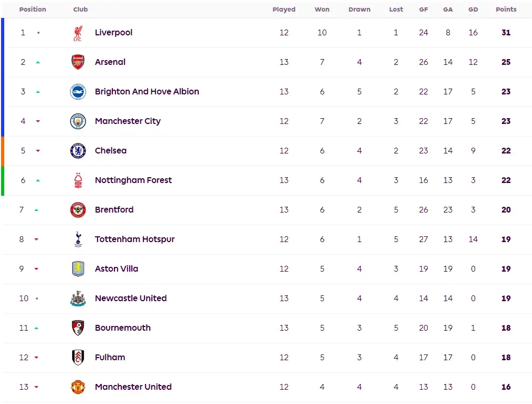The height and width of the screenshot is (404, 532).
Task: Select the Newcastle United badge
Action: coord(78,299)
